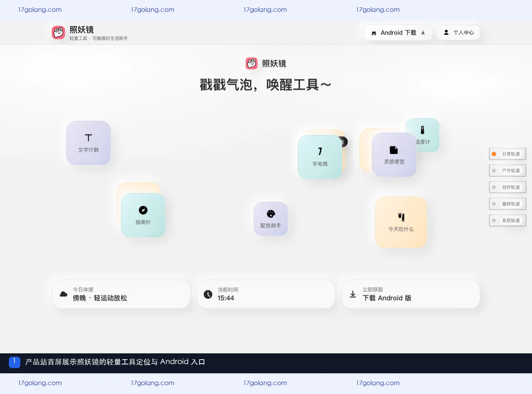Screen dimensions: 532x394
Task: Switch to the 户外轨道 track
Action: point(508,170)
